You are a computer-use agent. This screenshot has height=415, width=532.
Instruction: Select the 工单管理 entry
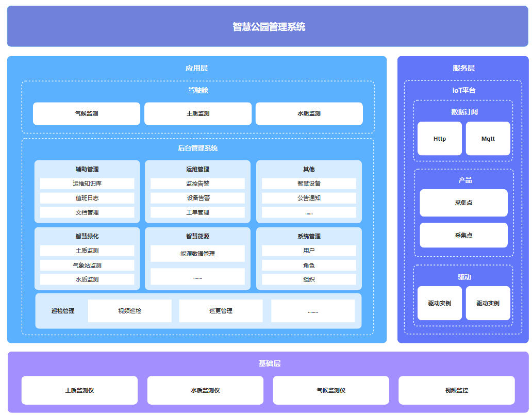[197, 212]
